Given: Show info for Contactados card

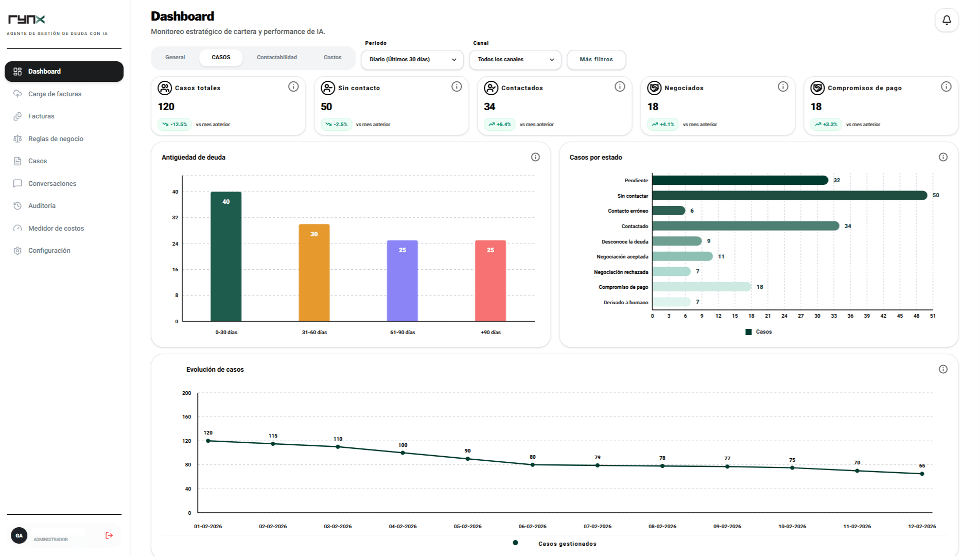Looking at the screenshot, I should click(620, 86).
